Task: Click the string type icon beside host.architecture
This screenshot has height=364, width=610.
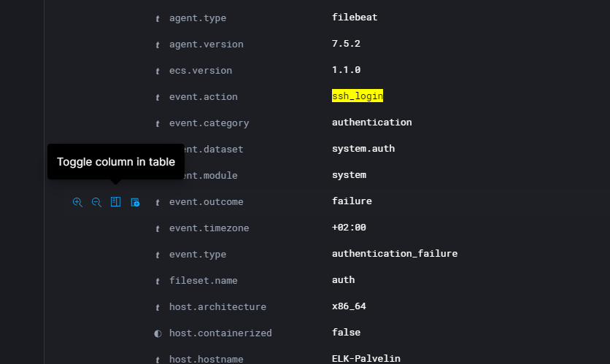Action: pos(158,307)
